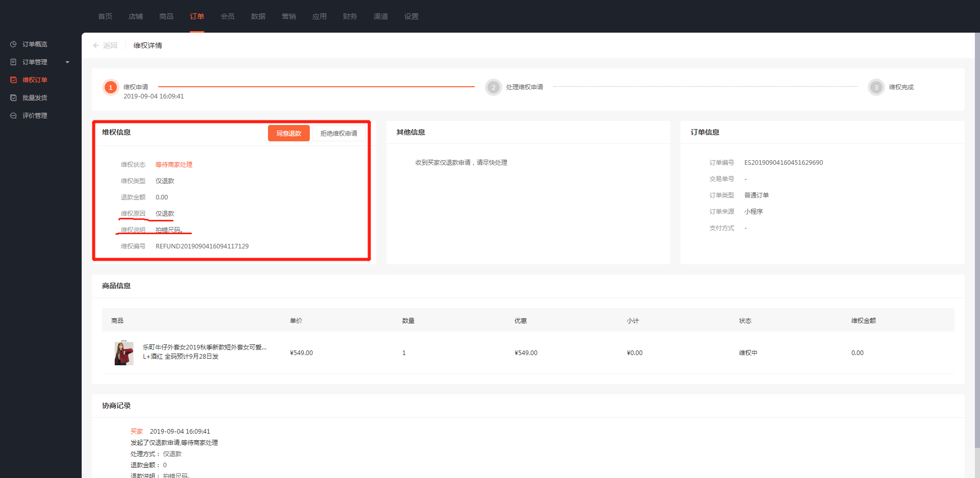Open the 设置 top menu
Viewport: 980px width, 478px height.
pyautogui.click(x=411, y=16)
